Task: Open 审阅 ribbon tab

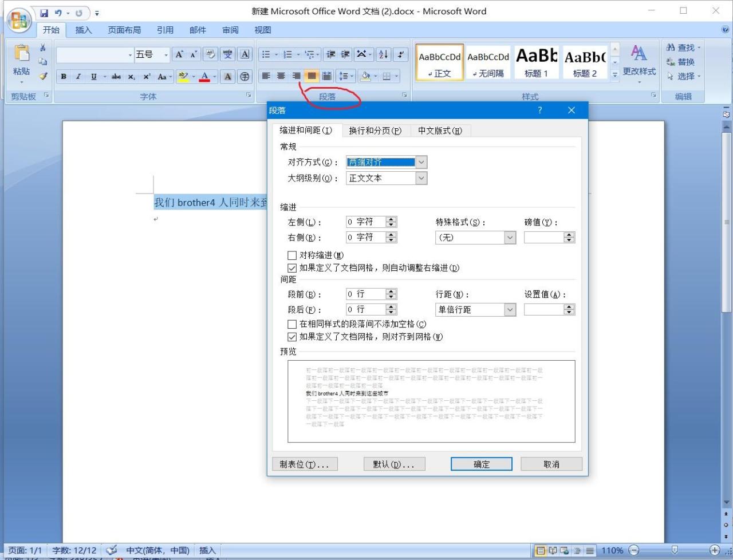Action: point(230,30)
